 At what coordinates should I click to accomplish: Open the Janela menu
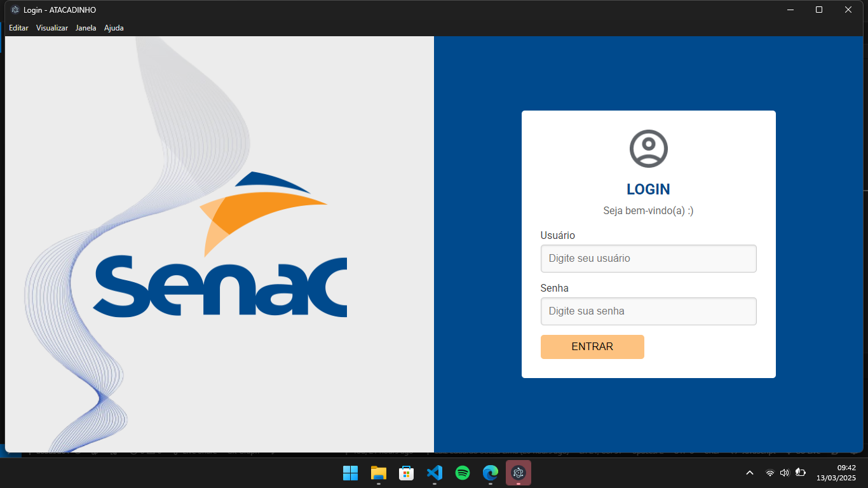click(x=85, y=27)
